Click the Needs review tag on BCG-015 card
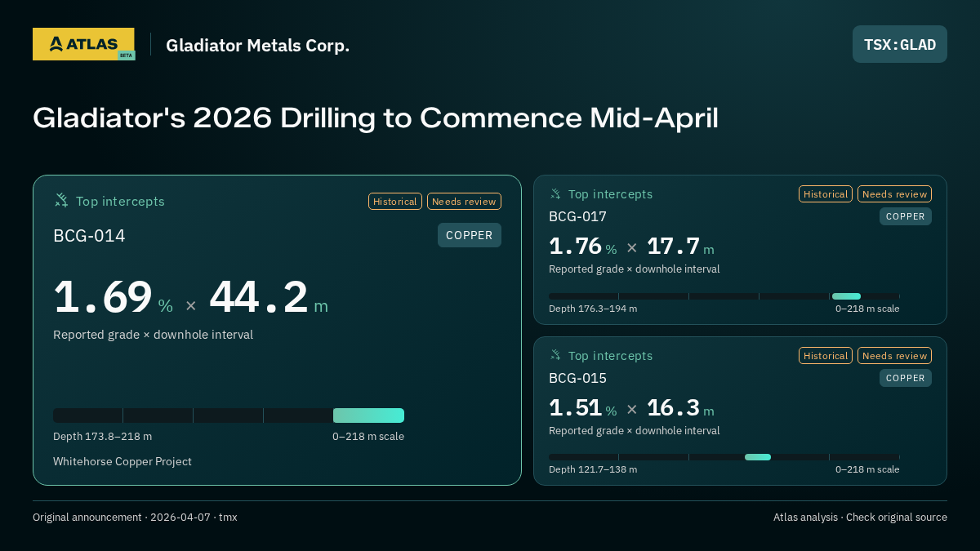The image size is (980, 551). coord(894,356)
